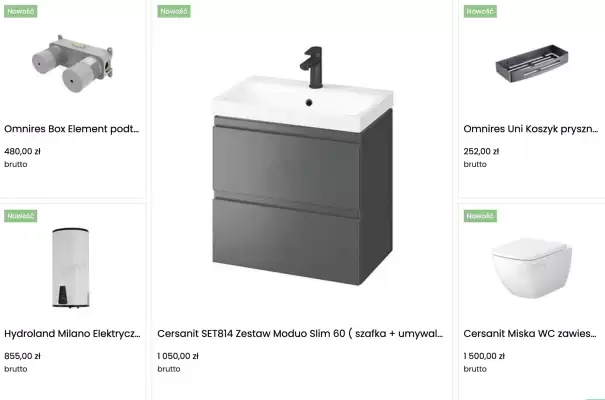605x400 pixels.
Task: Click the 1 050,00 zł price
Action: tap(178, 355)
